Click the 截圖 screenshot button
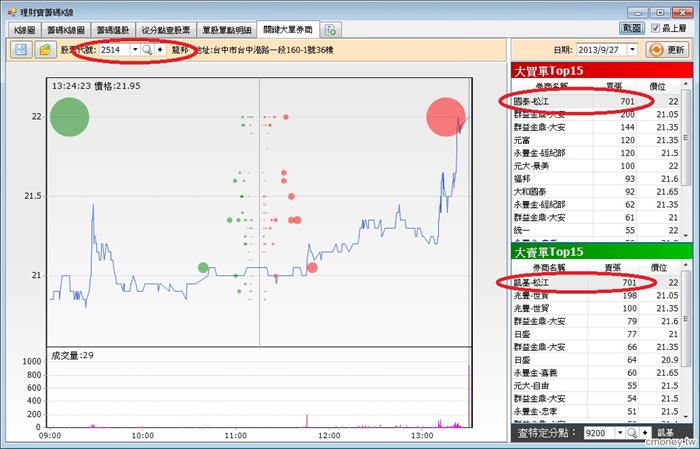This screenshot has height=449, width=700. pos(632,28)
